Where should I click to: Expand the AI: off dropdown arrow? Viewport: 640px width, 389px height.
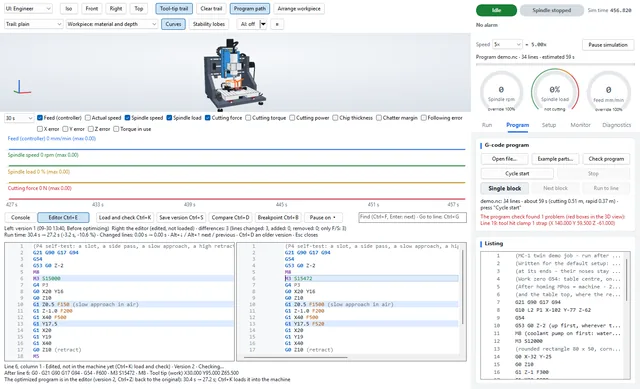pyautogui.click(x=263, y=24)
